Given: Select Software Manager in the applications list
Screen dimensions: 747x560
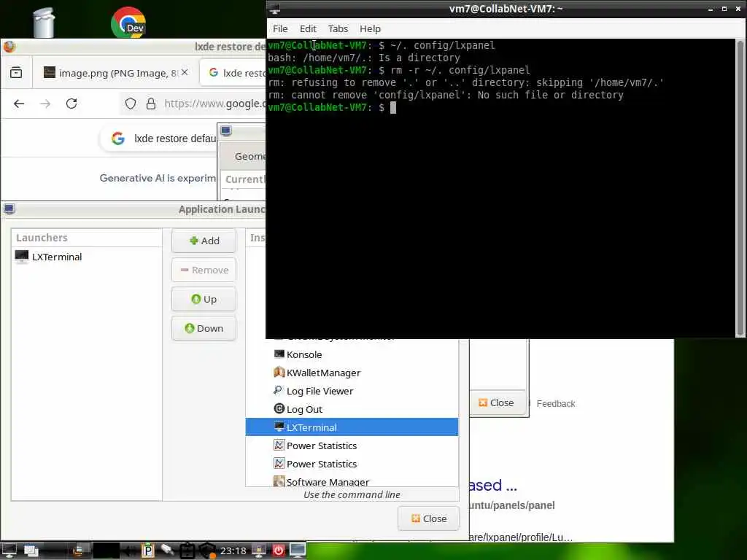Looking at the screenshot, I should pos(352,481).
